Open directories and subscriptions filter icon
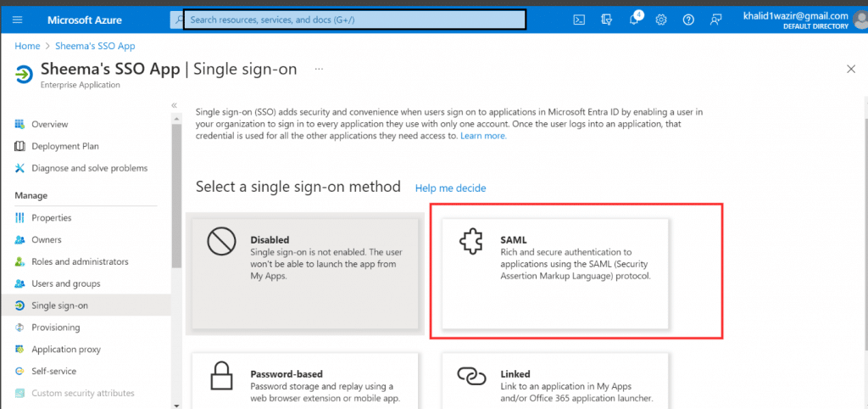 click(x=606, y=20)
